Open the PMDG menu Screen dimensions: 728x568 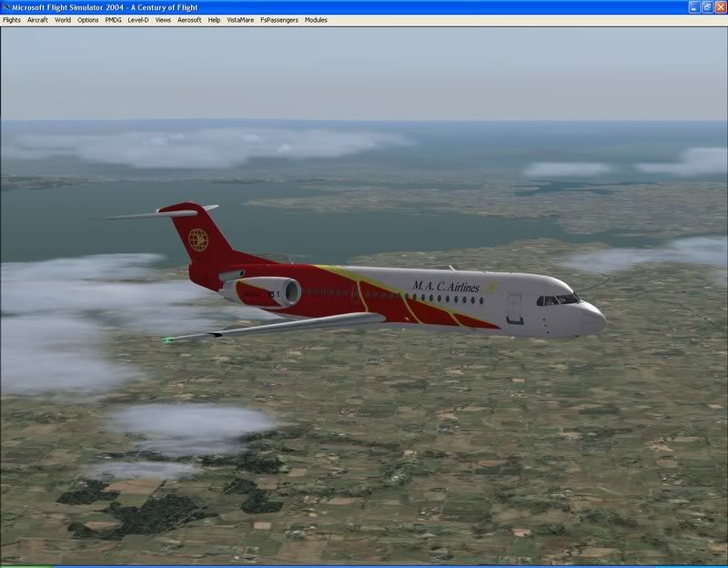pyautogui.click(x=114, y=19)
